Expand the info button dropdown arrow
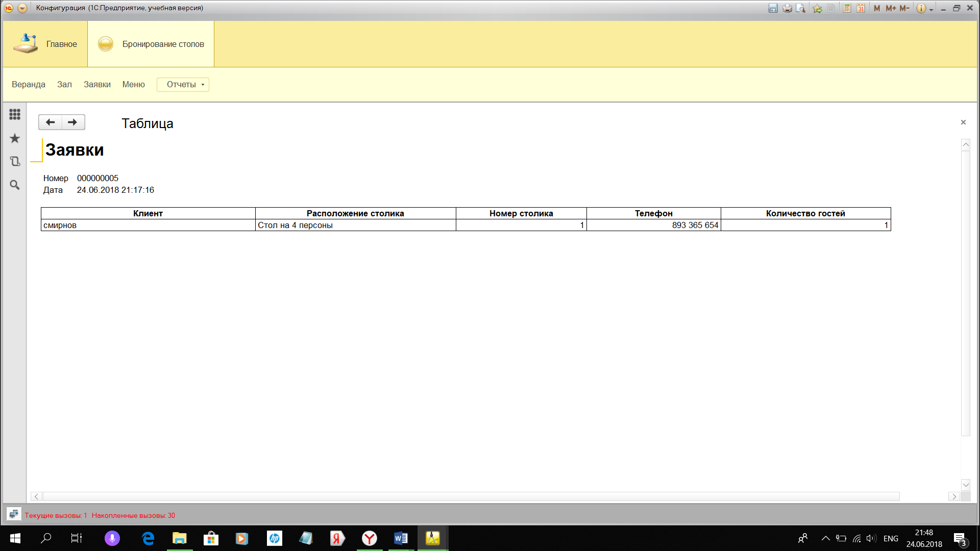The height and width of the screenshot is (551, 980). (932, 9)
